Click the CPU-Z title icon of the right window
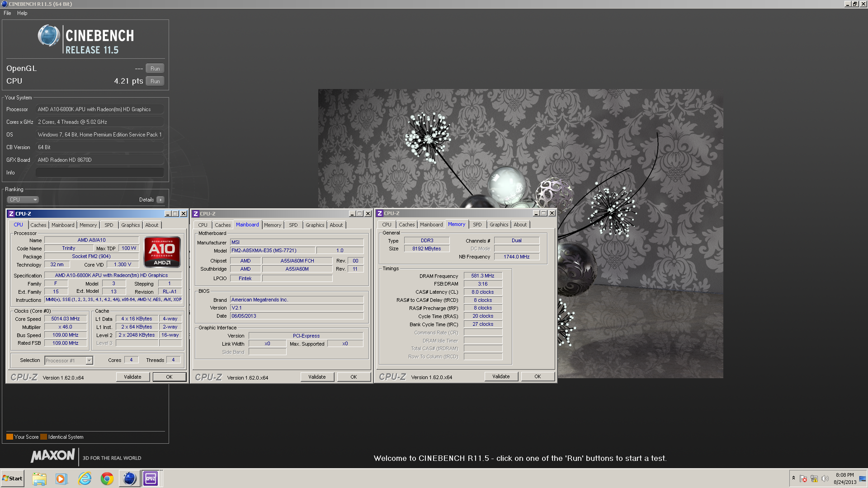 (380, 213)
